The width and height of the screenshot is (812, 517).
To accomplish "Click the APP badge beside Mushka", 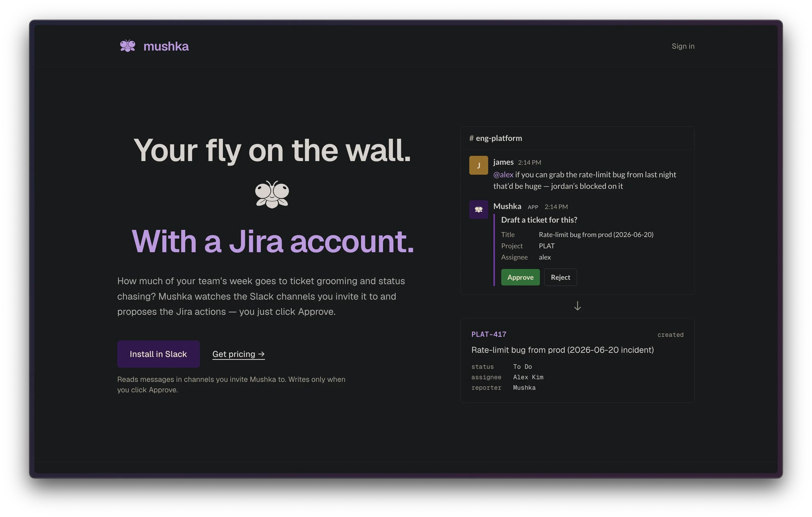I will pos(533,207).
